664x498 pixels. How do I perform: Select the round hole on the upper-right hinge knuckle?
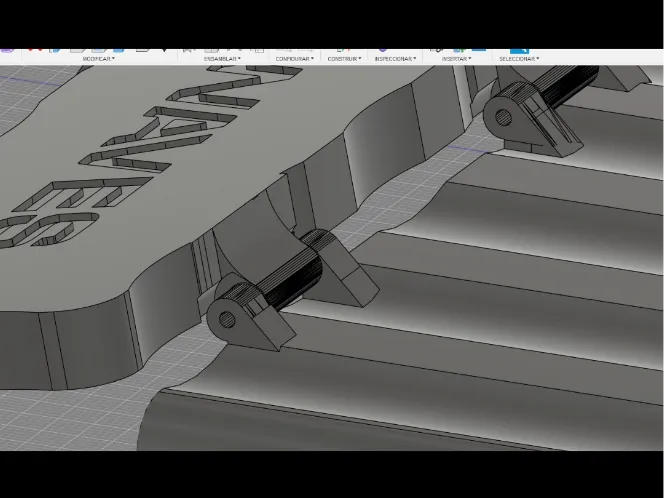503,117
